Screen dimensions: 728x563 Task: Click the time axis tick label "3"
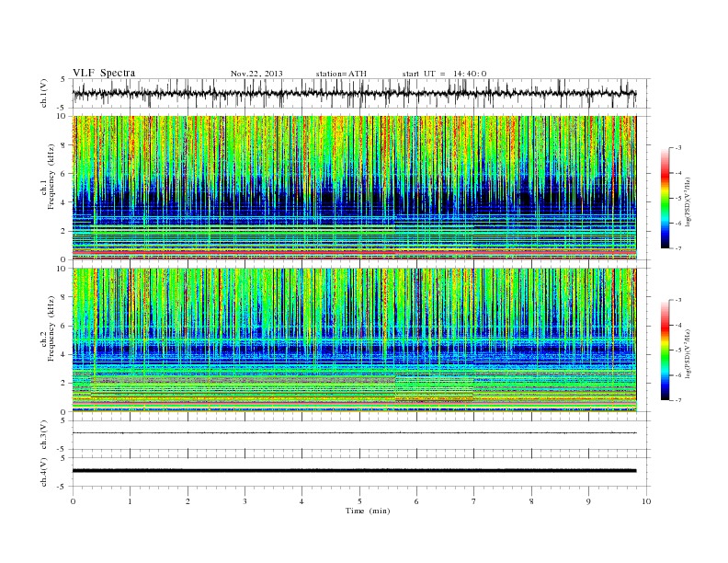tap(245, 501)
